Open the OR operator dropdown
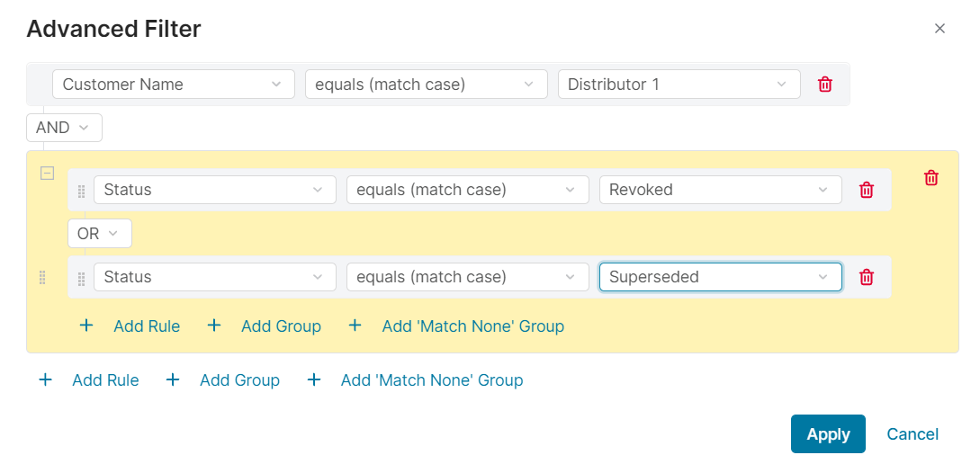980x464 pixels. 99,234
